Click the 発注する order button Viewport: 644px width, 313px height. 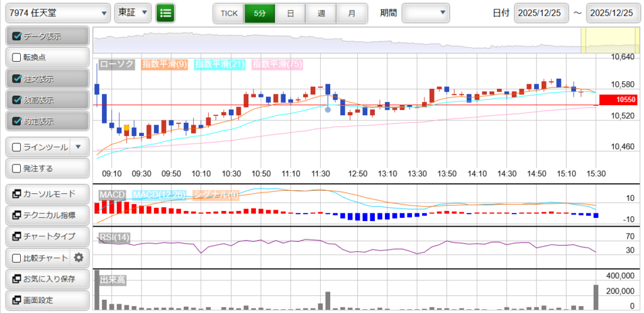(47, 168)
